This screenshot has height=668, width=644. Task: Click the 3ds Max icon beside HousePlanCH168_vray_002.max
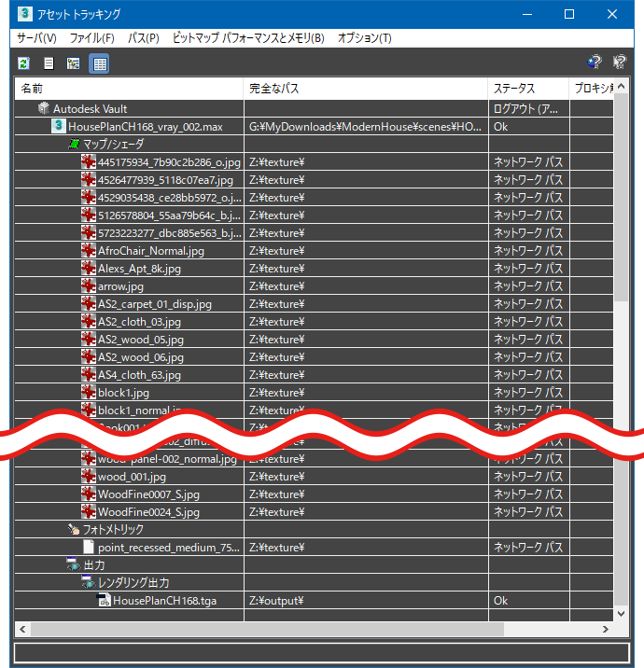[59, 126]
